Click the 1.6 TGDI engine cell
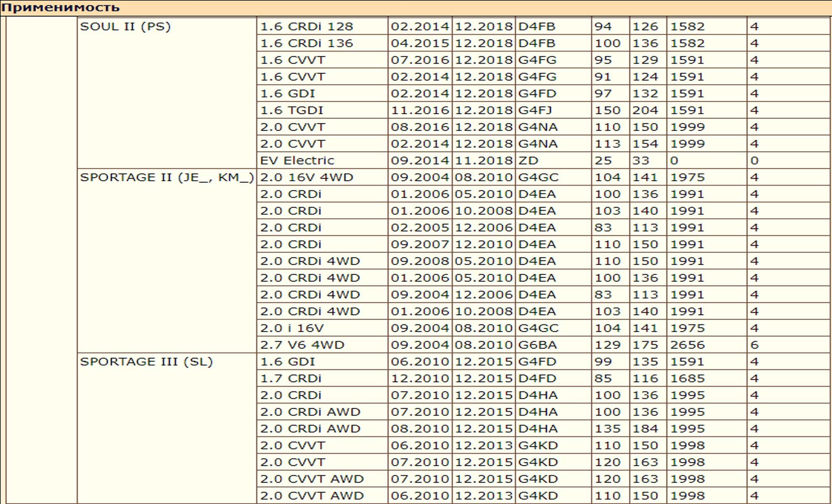The width and height of the screenshot is (832, 504). pos(322,110)
